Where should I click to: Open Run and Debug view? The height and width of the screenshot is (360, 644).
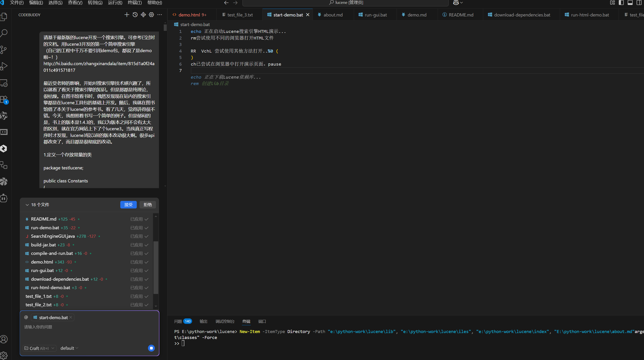(4, 66)
